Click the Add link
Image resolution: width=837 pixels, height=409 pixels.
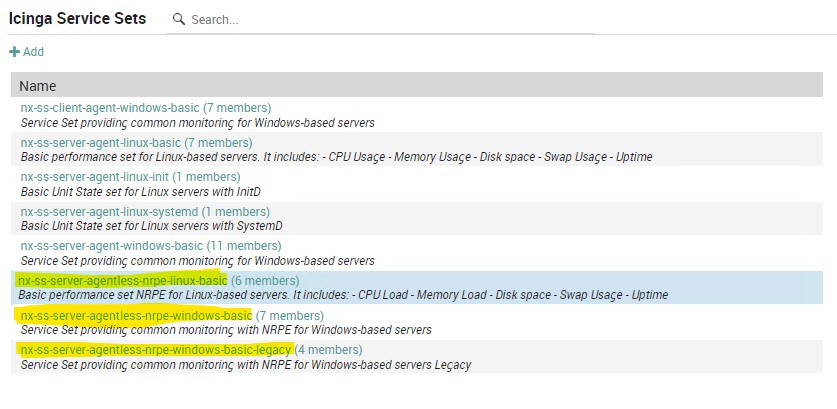27,52
